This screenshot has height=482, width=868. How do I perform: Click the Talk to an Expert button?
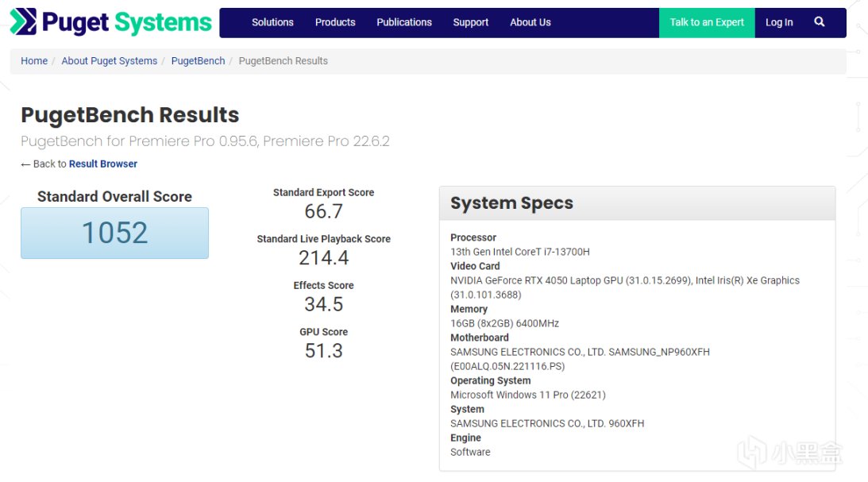tap(707, 23)
